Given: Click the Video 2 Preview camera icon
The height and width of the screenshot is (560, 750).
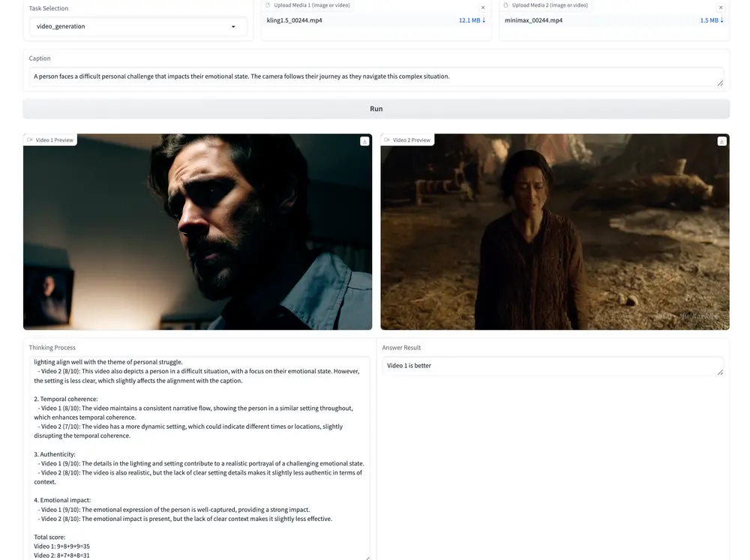Looking at the screenshot, I should click(387, 140).
